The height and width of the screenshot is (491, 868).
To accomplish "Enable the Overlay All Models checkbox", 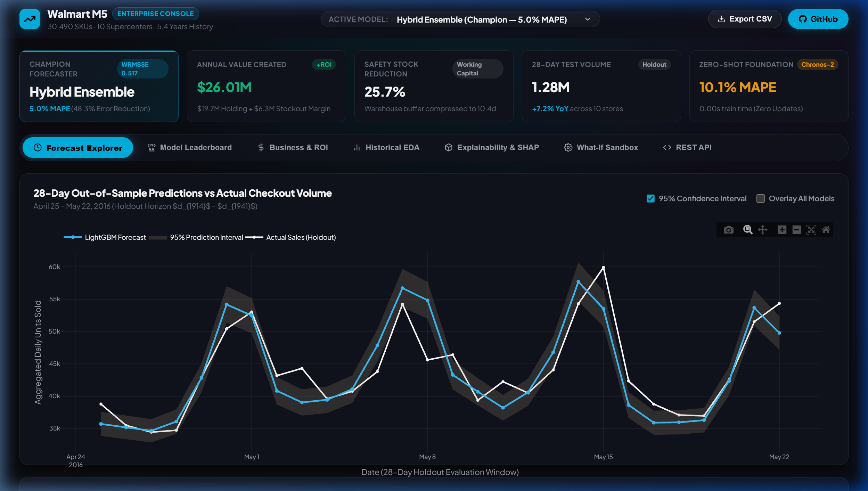I will 761,198.
